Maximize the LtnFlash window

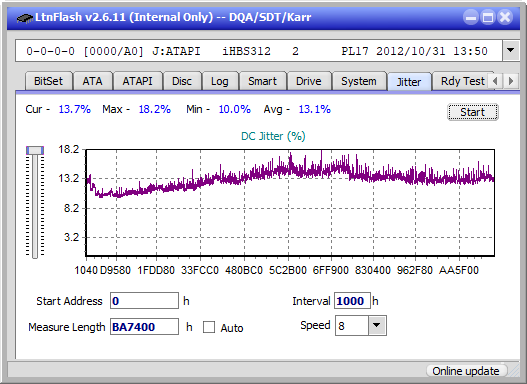tap(488, 17)
